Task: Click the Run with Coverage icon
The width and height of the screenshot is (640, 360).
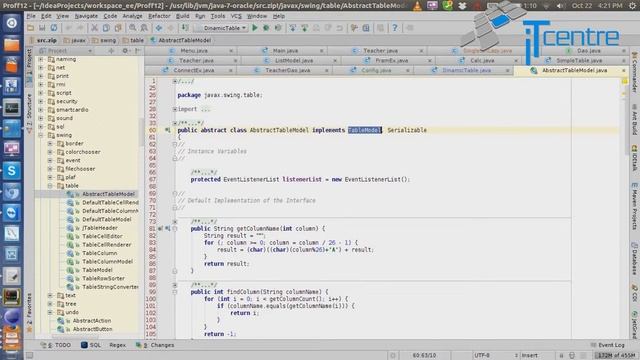Action: coord(278,28)
